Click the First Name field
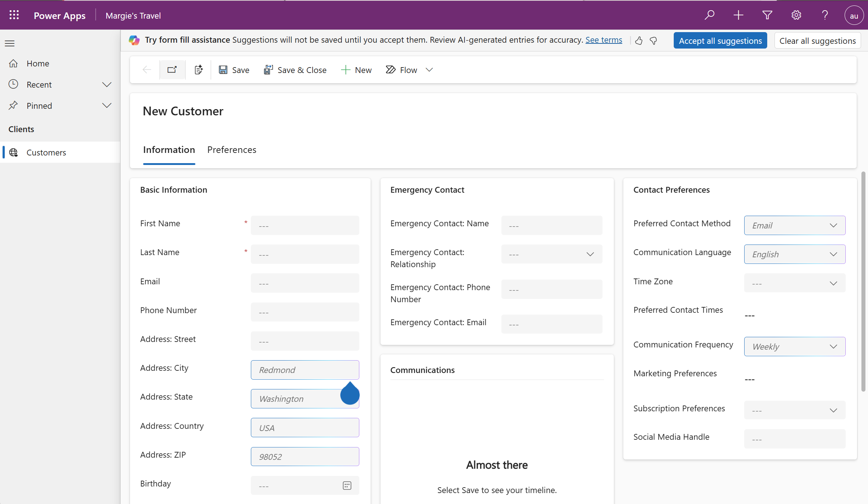 (305, 225)
